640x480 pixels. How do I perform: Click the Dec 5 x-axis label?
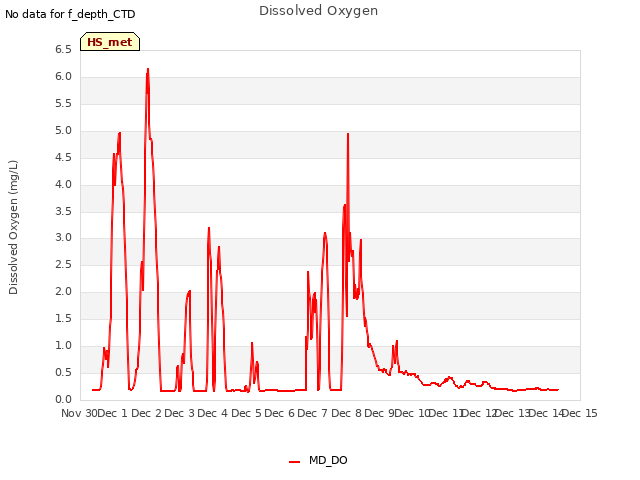coord(247,413)
